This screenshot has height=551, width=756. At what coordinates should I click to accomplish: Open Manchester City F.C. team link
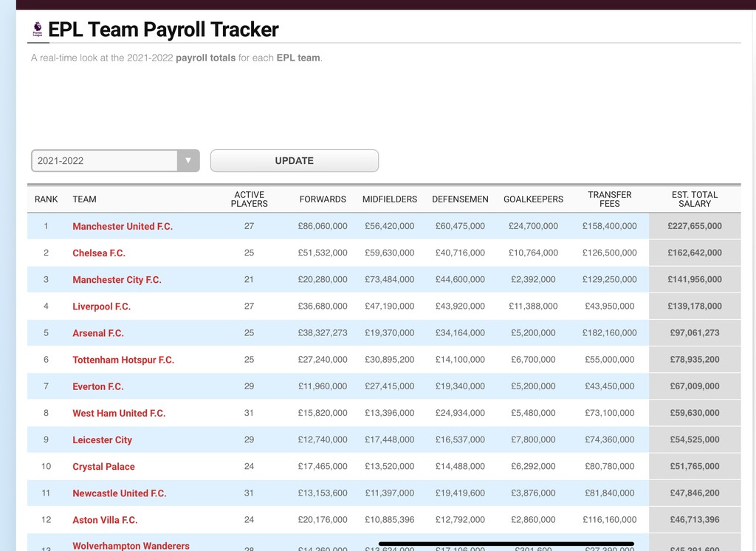click(x=117, y=280)
